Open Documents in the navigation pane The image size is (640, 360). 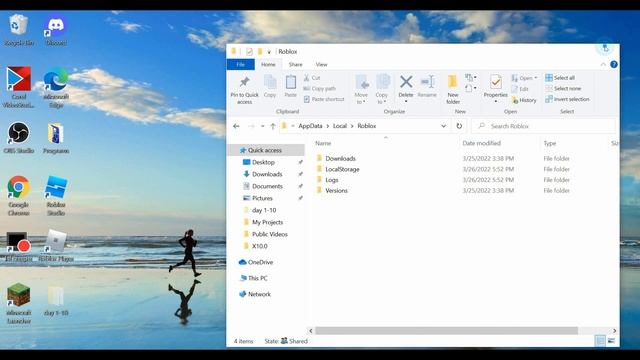pos(266,186)
